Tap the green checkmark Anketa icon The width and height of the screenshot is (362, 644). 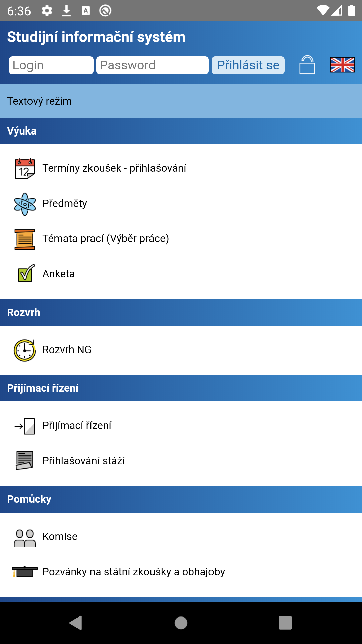tap(26, 273)
